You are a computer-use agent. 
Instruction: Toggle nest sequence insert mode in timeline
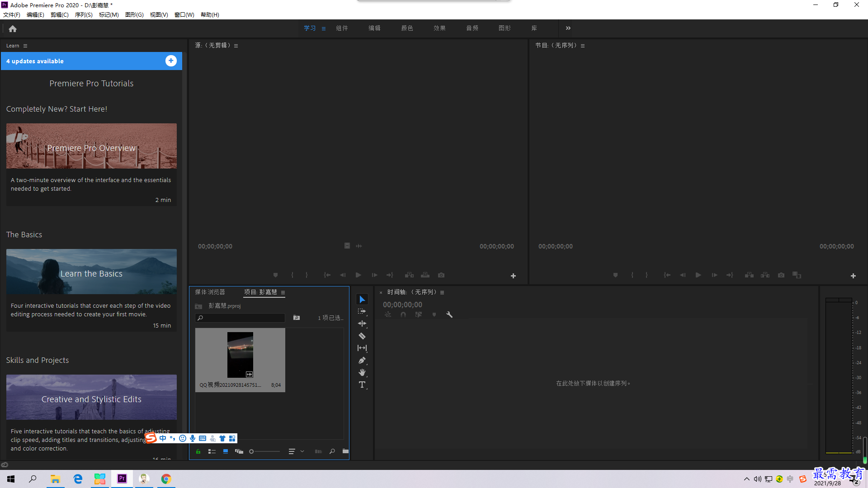click(x=388, y=314)
